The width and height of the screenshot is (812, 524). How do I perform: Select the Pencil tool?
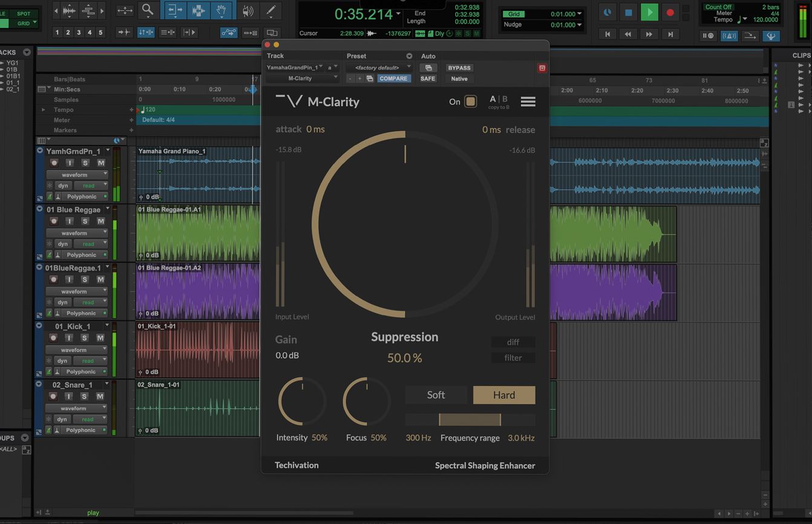pyautogui.click(x=270, y=10)
